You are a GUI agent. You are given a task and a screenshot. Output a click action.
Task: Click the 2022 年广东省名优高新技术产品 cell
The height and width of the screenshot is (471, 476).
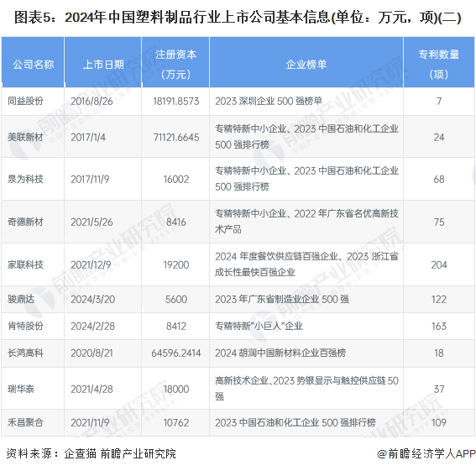tap(306, 222)
